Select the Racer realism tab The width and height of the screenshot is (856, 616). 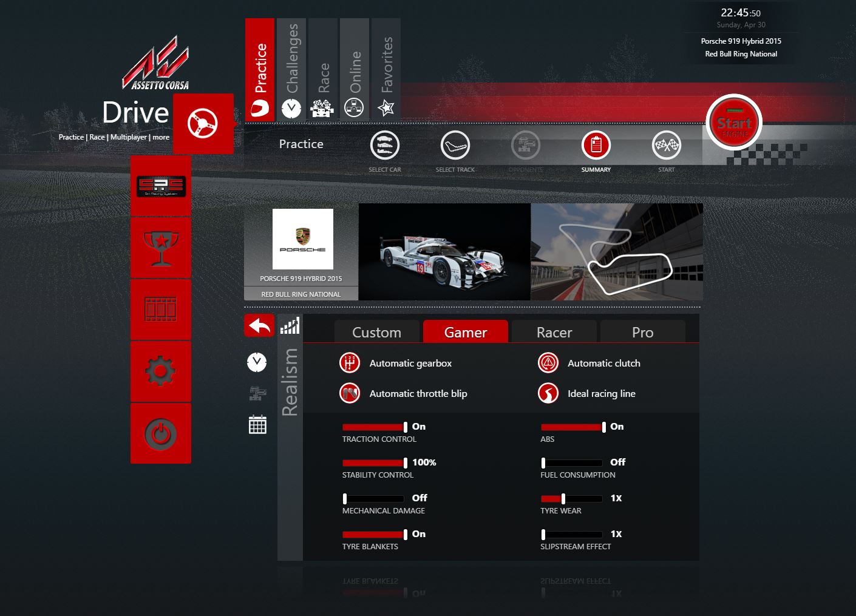(x=554, y=332)
